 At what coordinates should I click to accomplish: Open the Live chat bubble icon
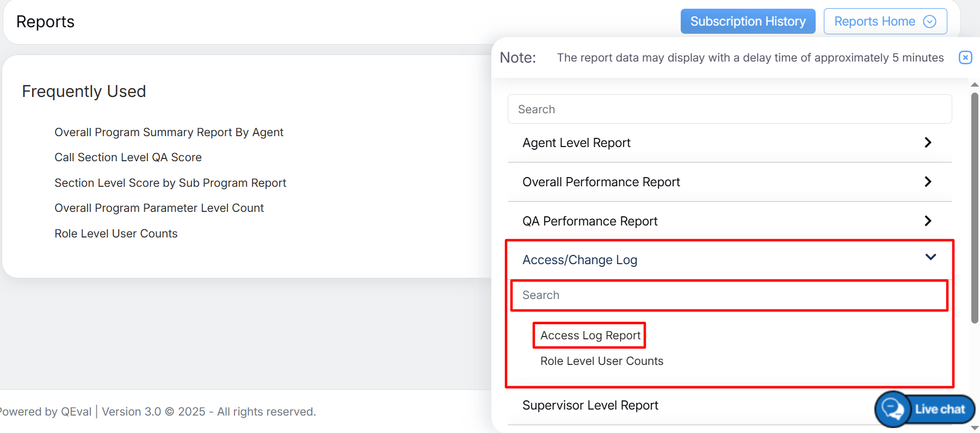click(x=893, y=409)
